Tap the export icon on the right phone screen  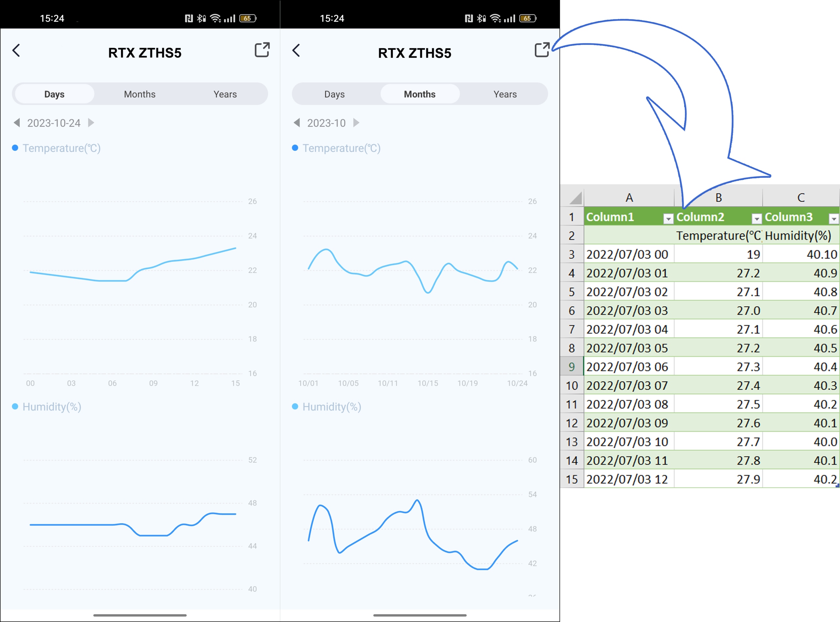542,50
